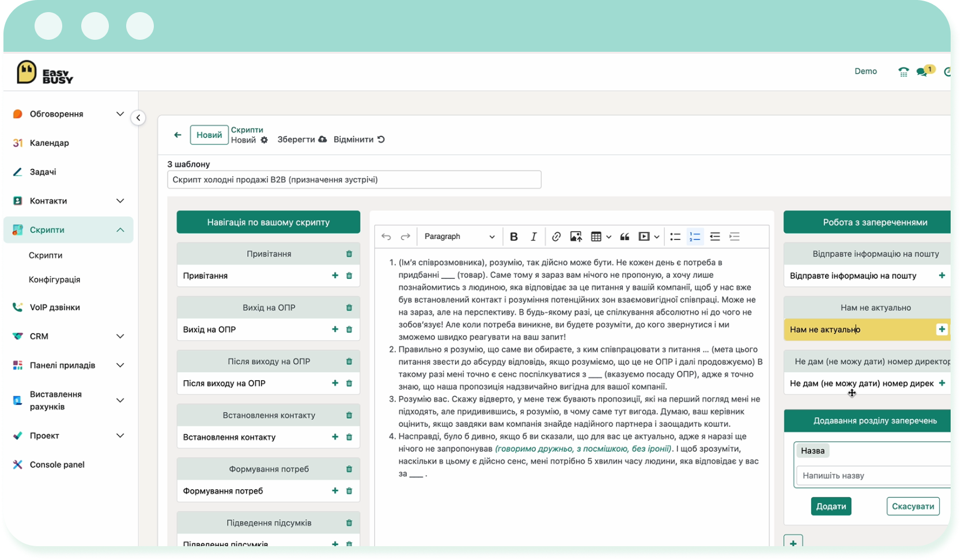The image size is (961, 560).
Task: Undo the last edit in editor
Action: (386, 237)
